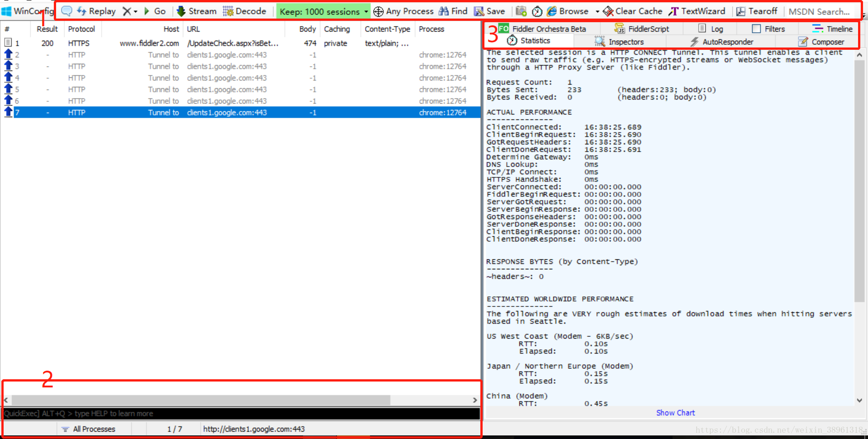Switch to the Filters tab
Image resolution: width=868 pixels, height=439 pixels.
(768, 29)
